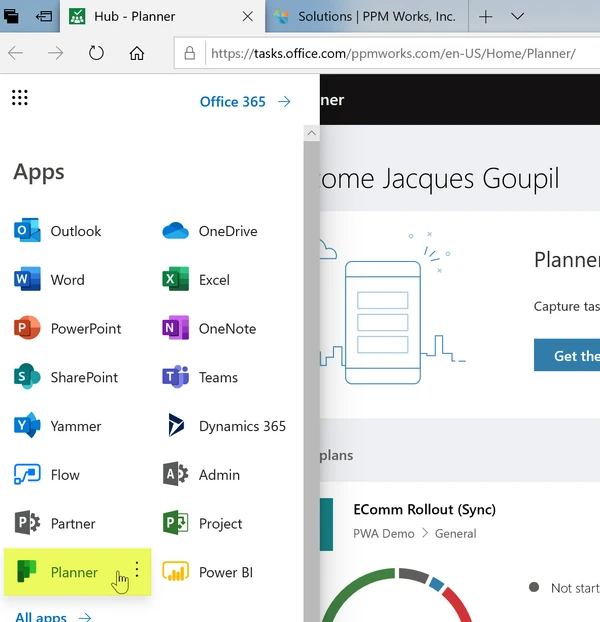Open General channel breadcrumb

455,534
